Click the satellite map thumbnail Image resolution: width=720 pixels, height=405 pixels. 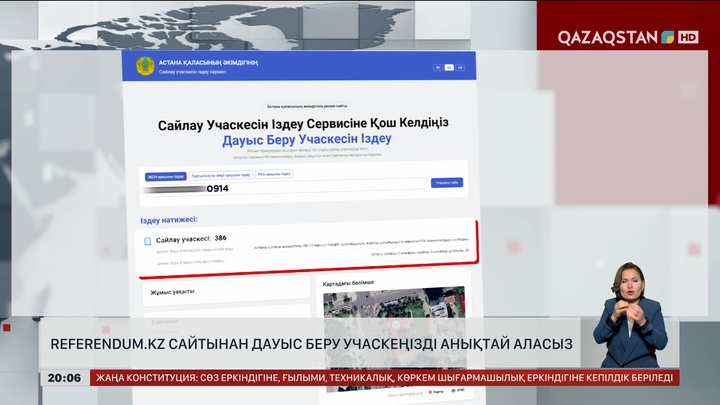click(x=394, y=338)
